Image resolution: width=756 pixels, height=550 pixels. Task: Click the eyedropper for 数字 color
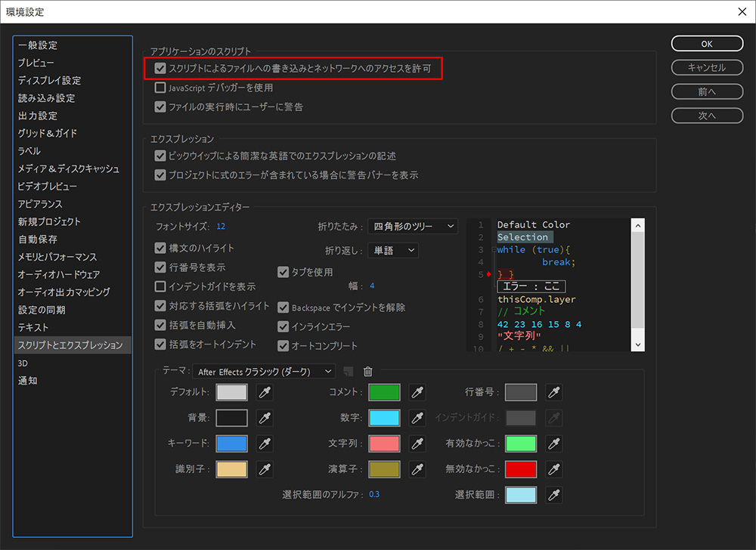pyautogui.click(x=417, y=418)
